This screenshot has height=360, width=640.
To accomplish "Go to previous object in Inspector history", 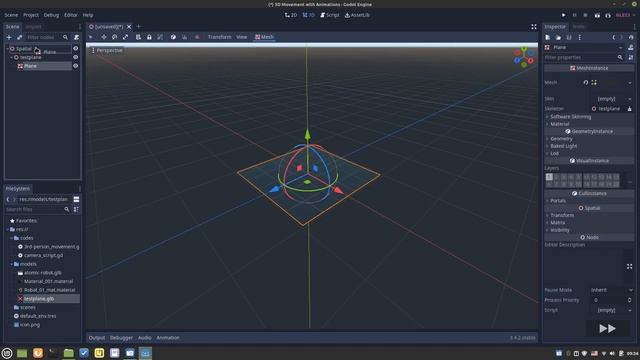I will point(613,37).
